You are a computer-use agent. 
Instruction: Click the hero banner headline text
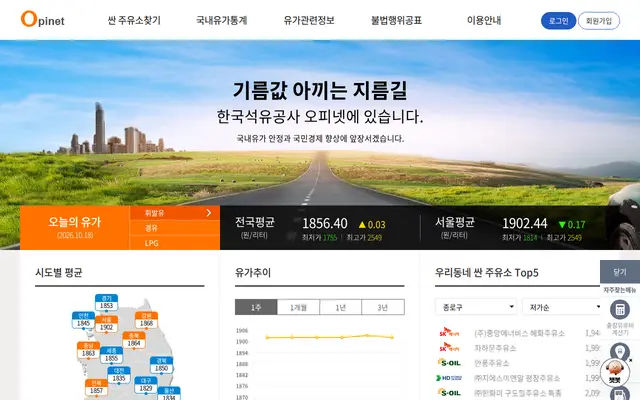point(320,91)
